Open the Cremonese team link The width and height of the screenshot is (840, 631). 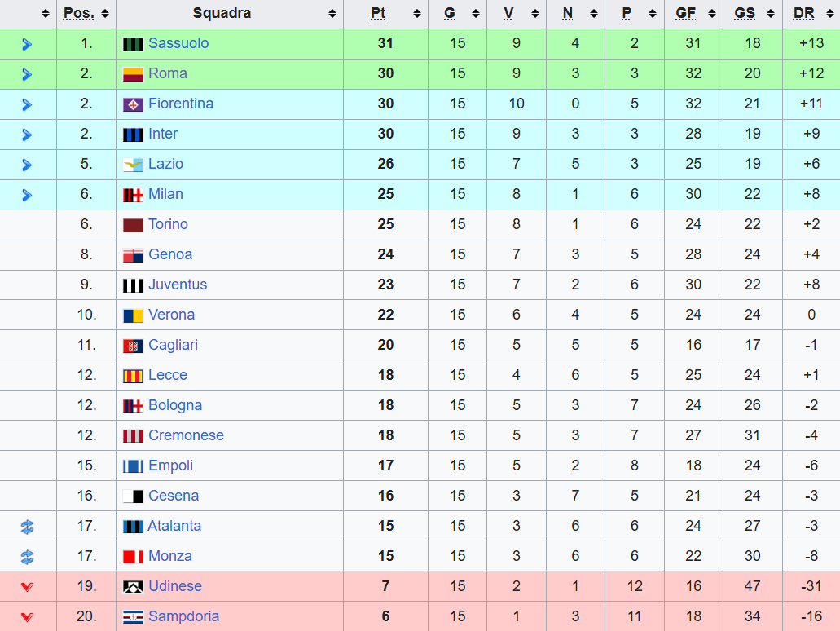point(186,435)
